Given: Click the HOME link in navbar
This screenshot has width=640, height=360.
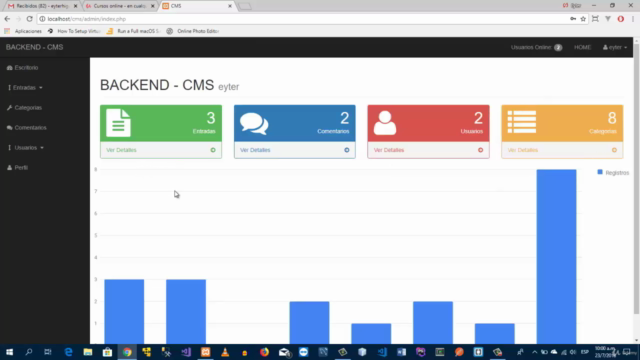Looking at the screenshot, I should pos(582,47).
